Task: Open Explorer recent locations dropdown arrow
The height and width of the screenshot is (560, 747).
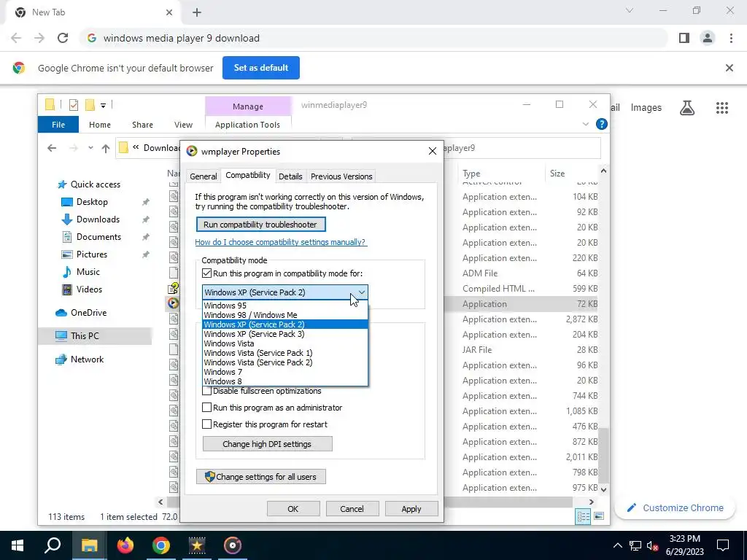Action: 90,148
